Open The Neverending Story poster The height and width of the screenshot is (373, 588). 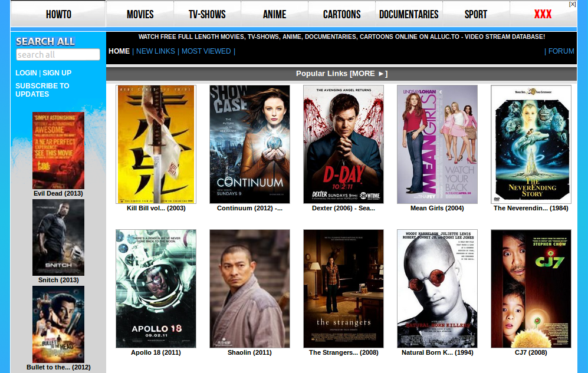pyautogui.click(x=531, y=144)
